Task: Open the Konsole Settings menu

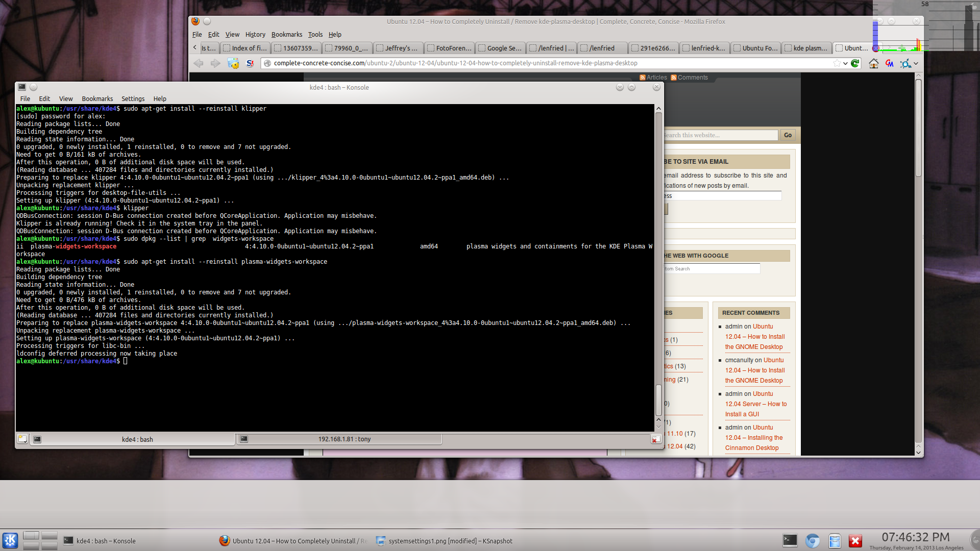Action: tap(133, 98)
